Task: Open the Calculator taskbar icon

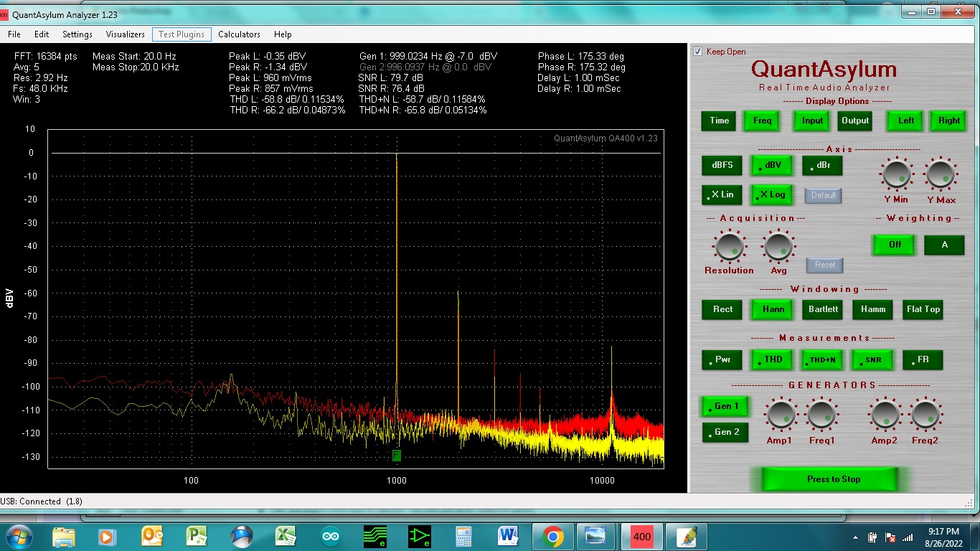Action: pyautogui.click(x=463, y=536)
